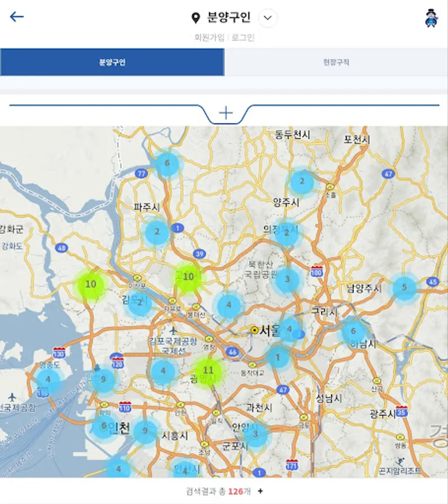Tap the 성남시 map label

pyautogui.click(x=329, y=399)
